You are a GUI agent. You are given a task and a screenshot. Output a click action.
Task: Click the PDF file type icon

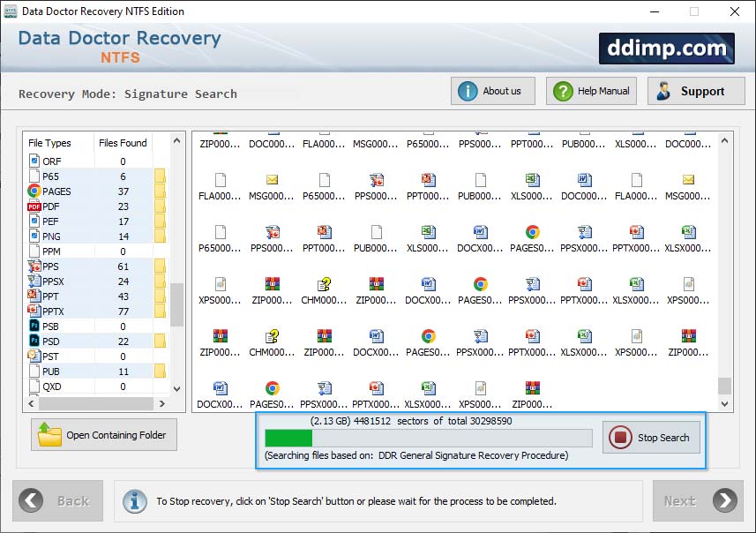(34, 206)
